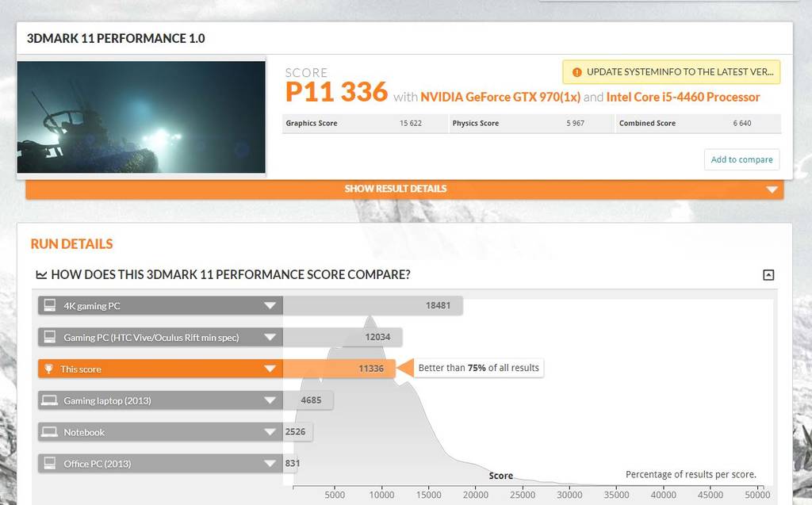
Task: Expand the 4K gaming PC dropdown arrow
Action: [270, 305]
